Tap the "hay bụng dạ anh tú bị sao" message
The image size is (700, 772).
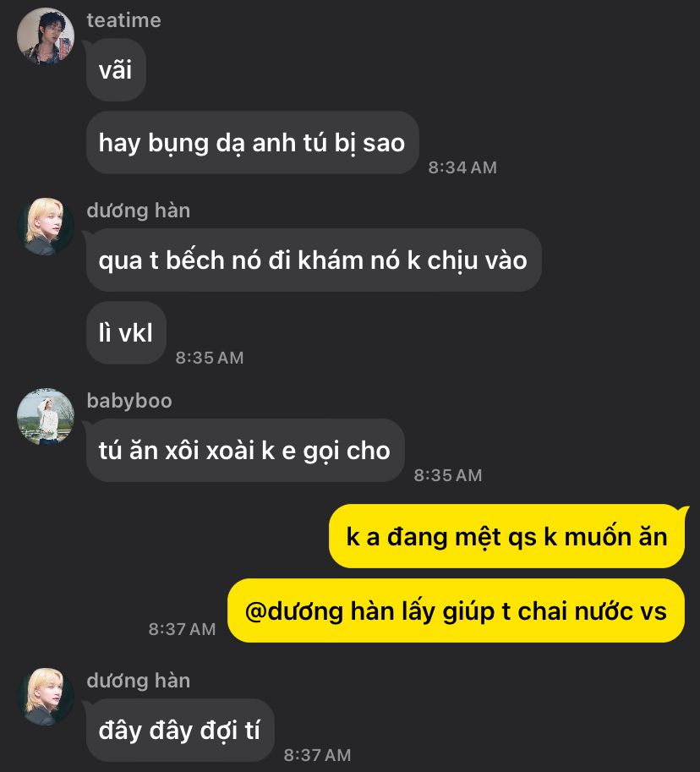click(x=252, y=143)
